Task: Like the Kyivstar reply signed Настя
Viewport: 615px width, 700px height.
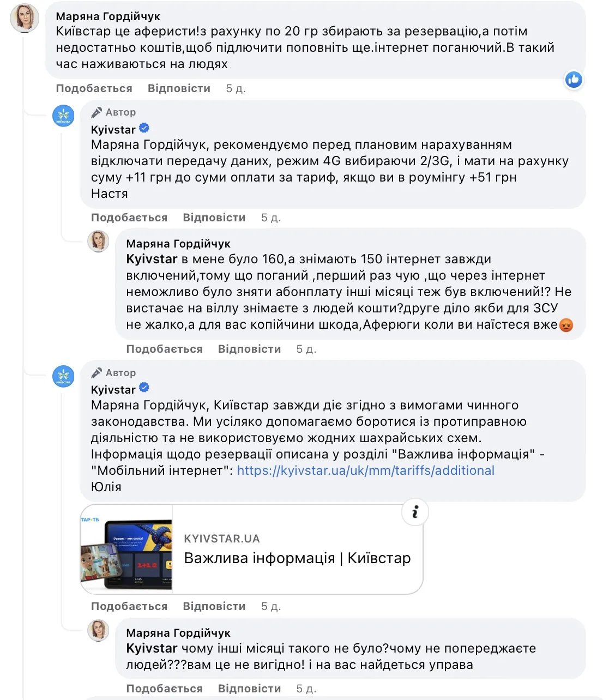Action: 129,218
